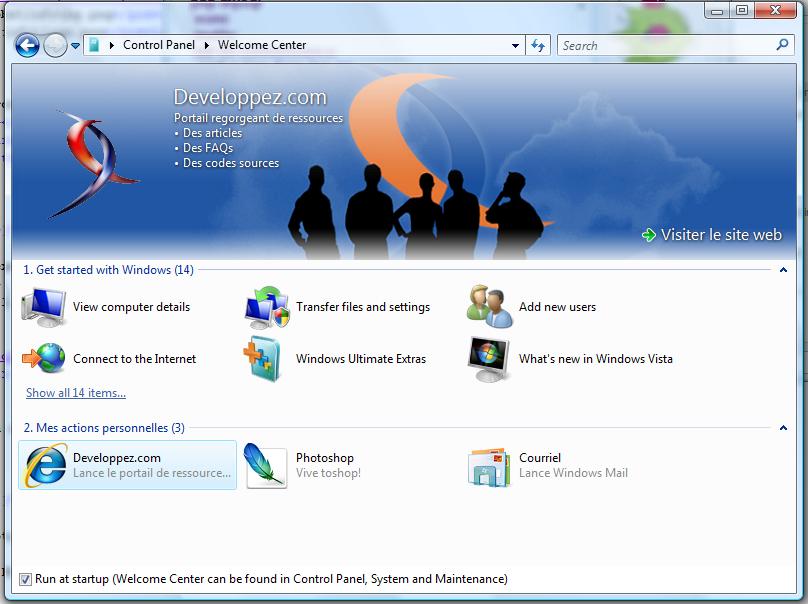Uncheck the Run at startup checkbox
Viewport: 808px width, 604px height.
26,579
